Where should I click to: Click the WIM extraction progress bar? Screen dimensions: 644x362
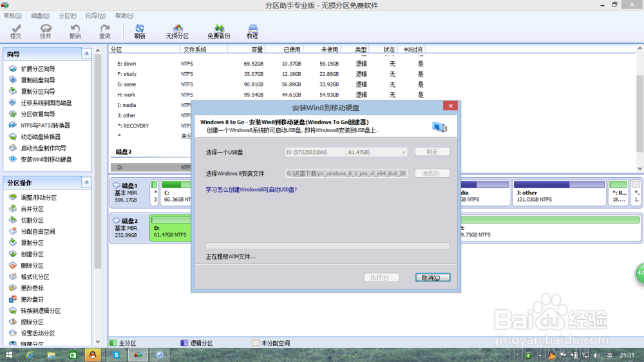coord(327,245)
